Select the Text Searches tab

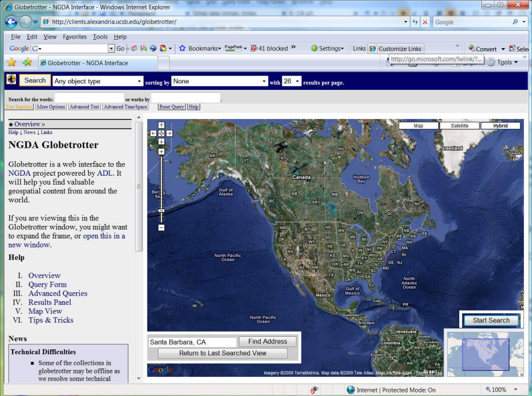click(19, 107)
